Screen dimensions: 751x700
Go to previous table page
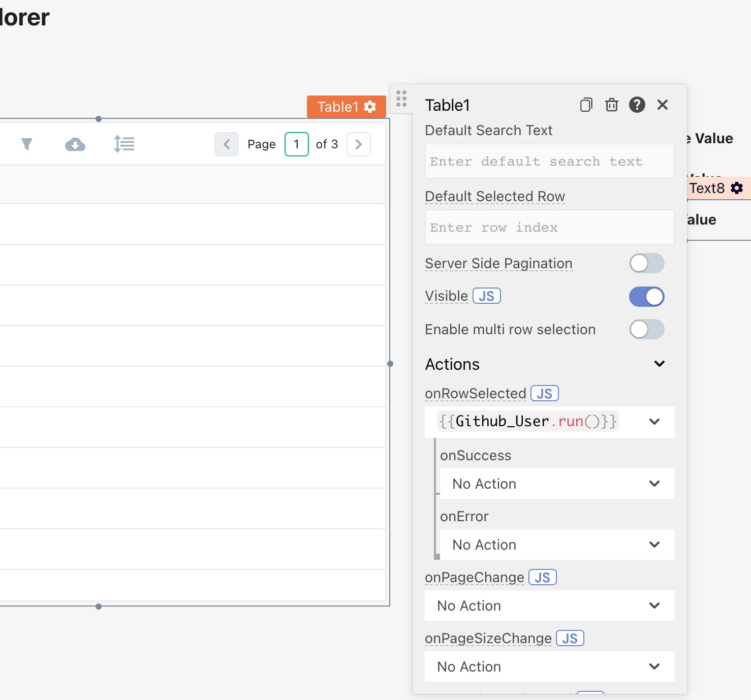click(x=227, y=144)
